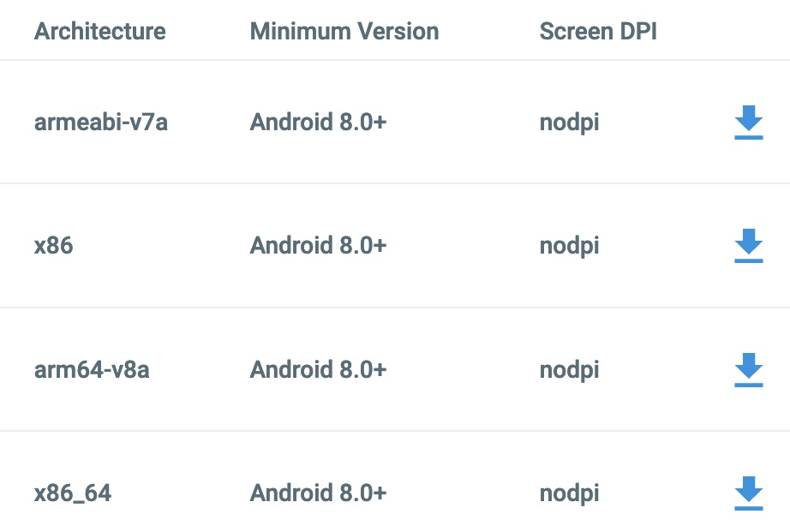
Task: Select the x86 architecture label
Action: tap(54, 246)
